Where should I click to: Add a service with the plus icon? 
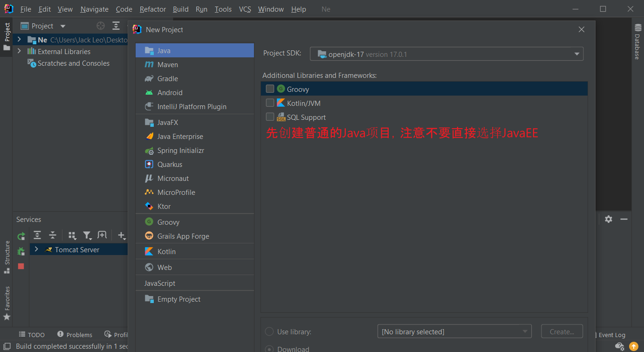(x=121, y=235)
